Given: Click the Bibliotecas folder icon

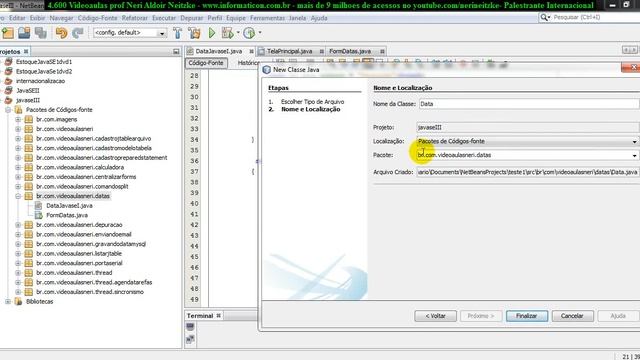Looking at the screenshot, I should pyautogui.click(x=18, y=301).
